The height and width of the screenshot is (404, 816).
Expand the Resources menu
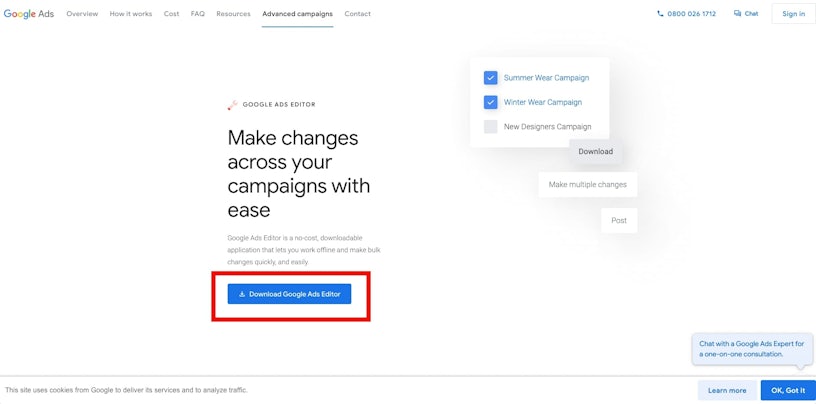click(233, 14)
